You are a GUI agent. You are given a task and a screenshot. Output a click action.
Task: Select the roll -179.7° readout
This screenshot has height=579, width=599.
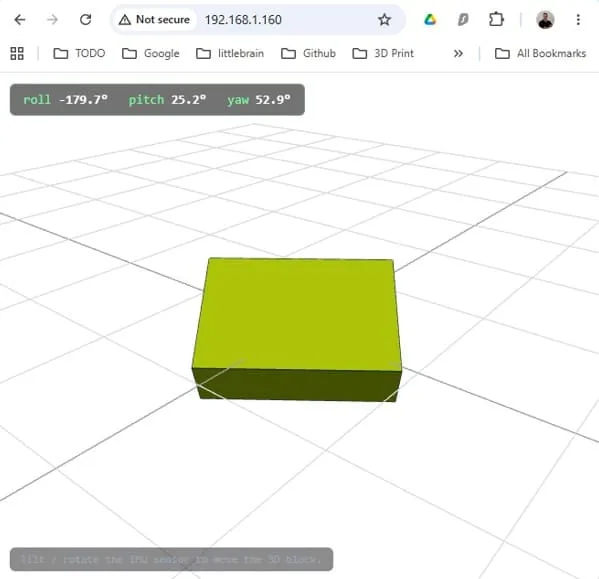pos(65,100)
